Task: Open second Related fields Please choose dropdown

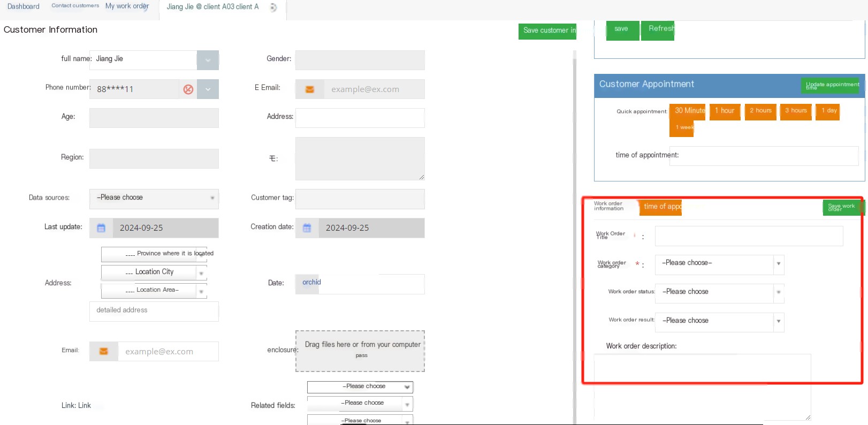Action: click(360, 403)
